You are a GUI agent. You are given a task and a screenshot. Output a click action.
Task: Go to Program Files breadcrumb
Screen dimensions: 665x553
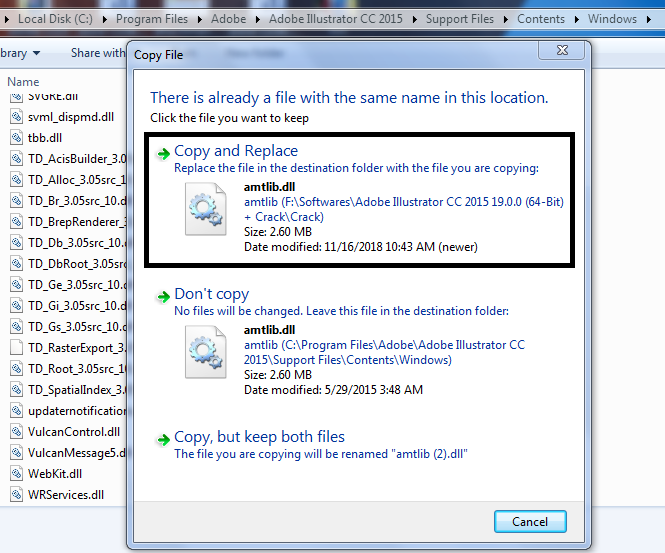152,19
